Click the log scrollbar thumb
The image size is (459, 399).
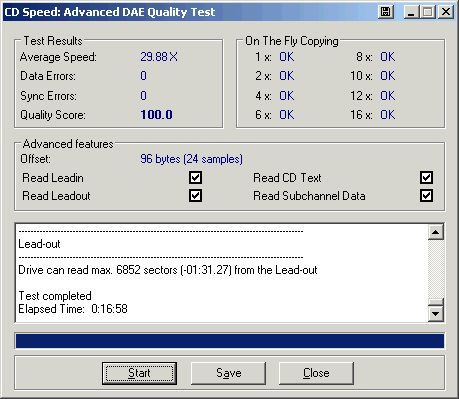436,302
